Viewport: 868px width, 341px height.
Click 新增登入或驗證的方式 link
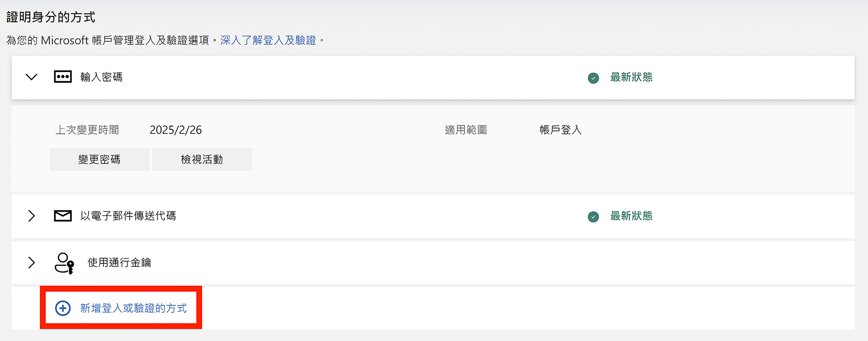click(x=134, y=308)
